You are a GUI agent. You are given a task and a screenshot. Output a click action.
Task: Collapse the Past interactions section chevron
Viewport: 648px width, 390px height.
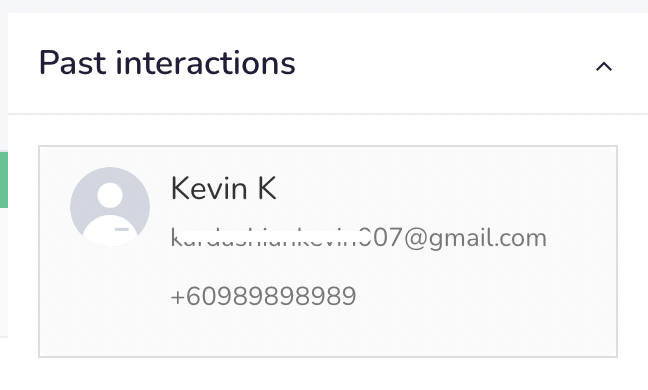coord(603,67)
